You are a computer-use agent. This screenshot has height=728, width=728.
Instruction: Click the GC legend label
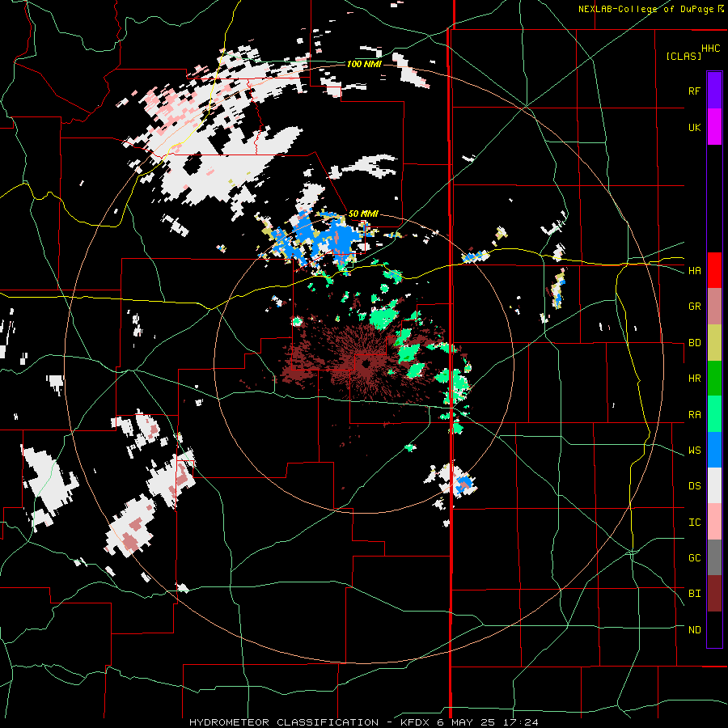tap(694, 558)
